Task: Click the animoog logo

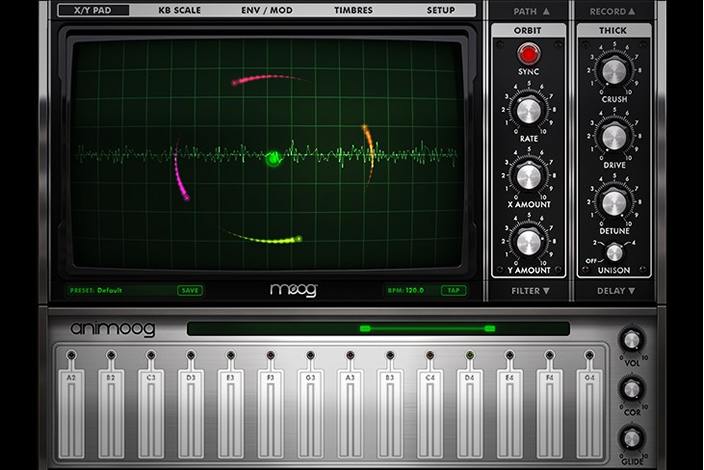Action: point(113,329)
